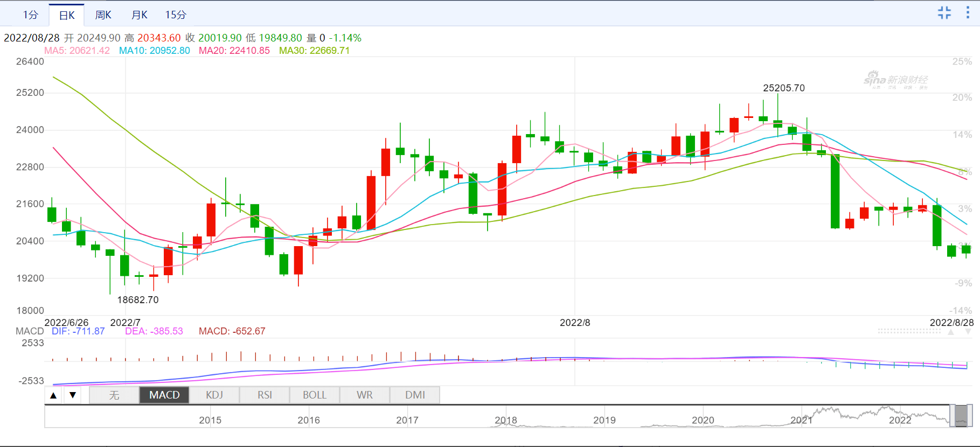980x447 pixels.
Task: Open the 月K monthly chart tab
Action: click(140, 15)
